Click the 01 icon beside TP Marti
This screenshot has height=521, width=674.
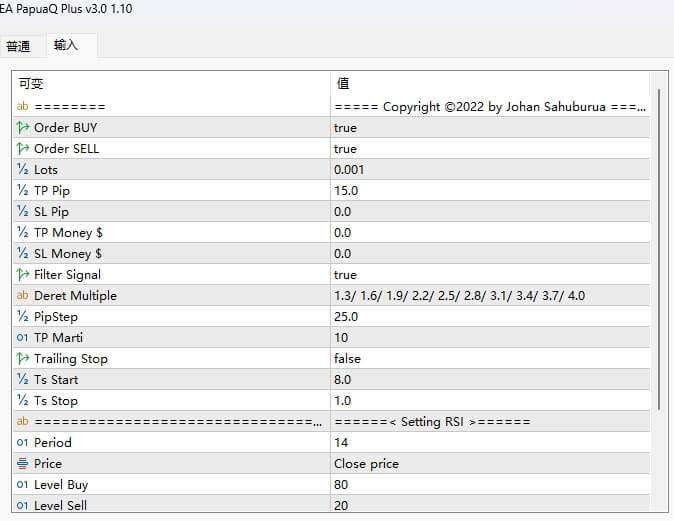click(22, 337)
